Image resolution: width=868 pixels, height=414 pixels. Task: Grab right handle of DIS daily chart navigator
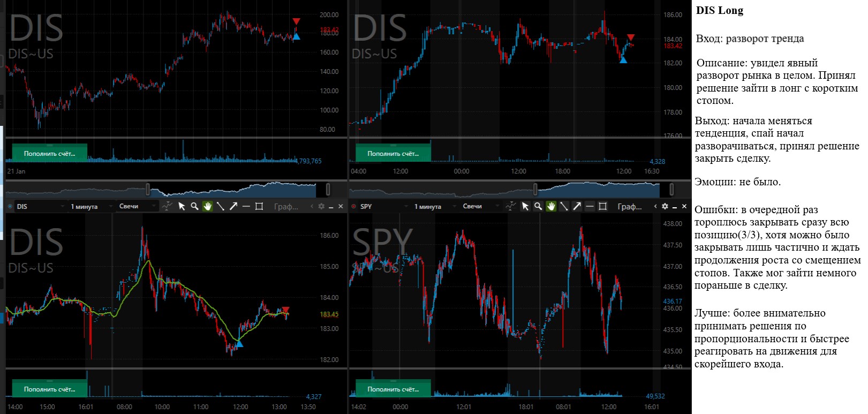pyautogui.click(x=328, y=189)
